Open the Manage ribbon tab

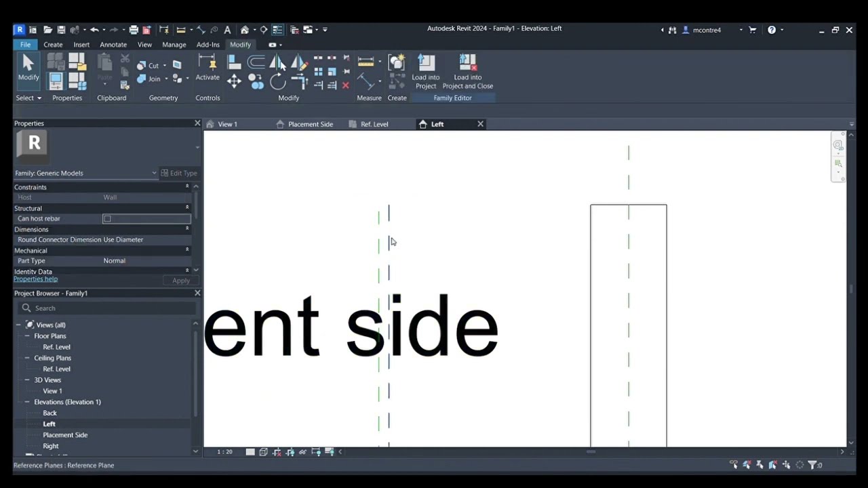click(x=174, y=45)
